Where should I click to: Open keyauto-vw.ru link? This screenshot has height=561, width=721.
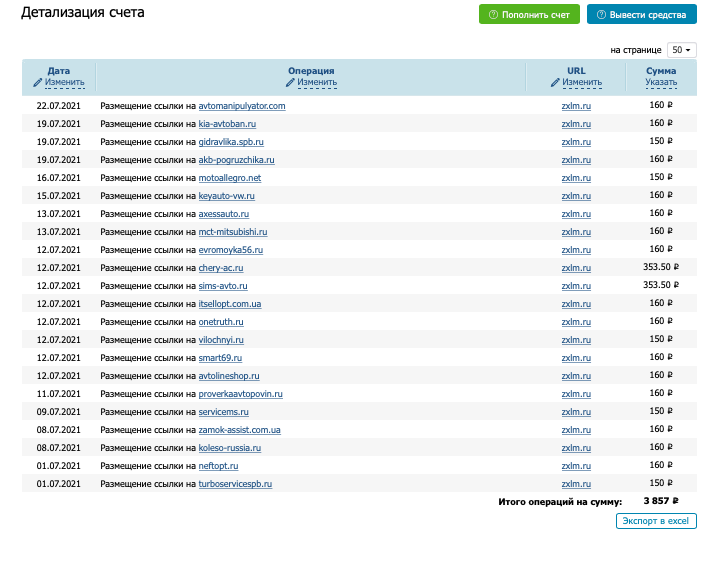tap(226, 196)
